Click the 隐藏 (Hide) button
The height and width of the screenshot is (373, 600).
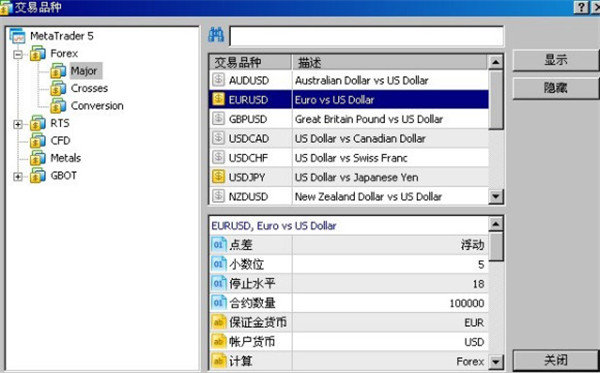(x=556, y=88)
